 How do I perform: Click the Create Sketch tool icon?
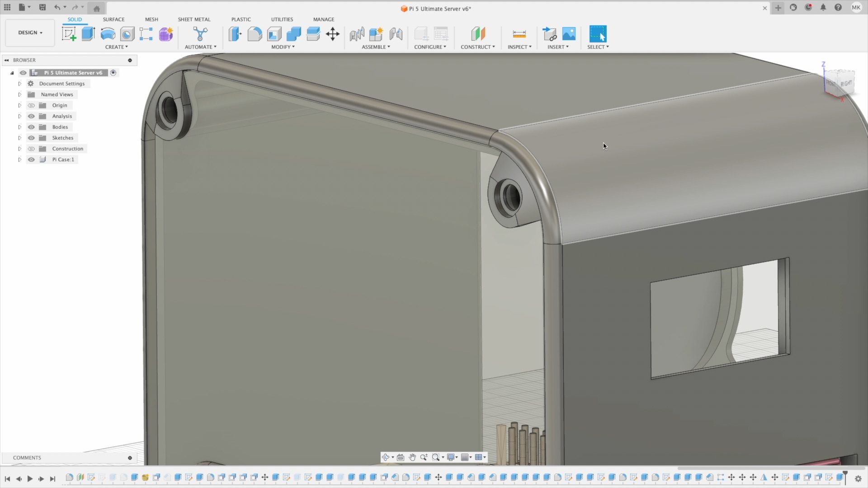coord(69,34)
